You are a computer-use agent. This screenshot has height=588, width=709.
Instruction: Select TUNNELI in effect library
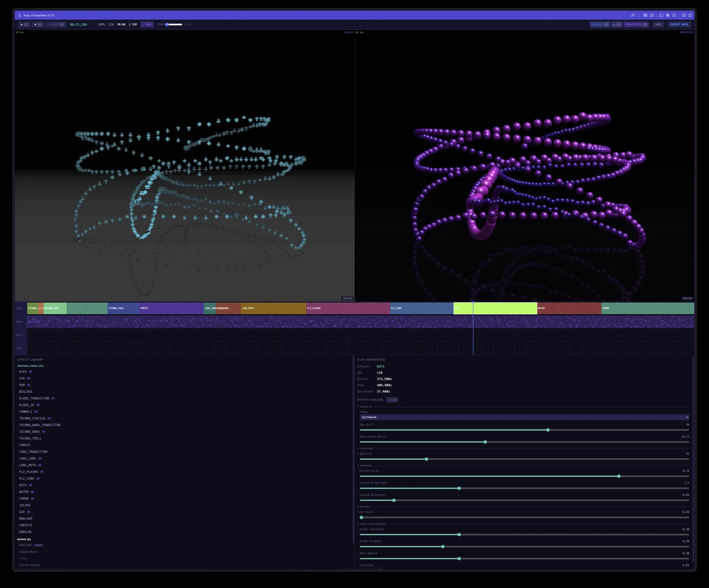[25, 412]
